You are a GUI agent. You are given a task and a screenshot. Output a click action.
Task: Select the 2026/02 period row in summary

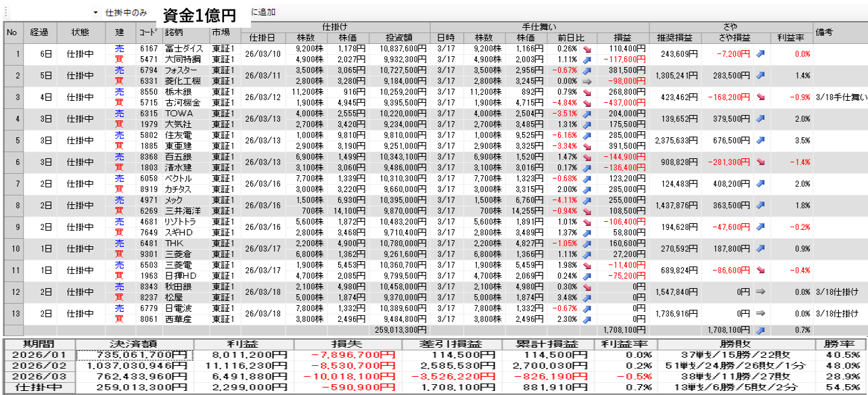(39, 365)
